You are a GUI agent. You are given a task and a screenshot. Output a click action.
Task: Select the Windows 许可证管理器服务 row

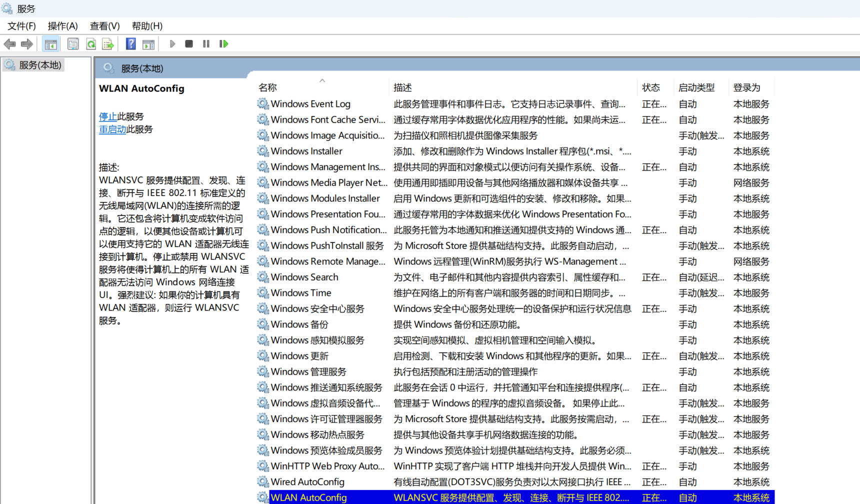(x=515, y=419)
